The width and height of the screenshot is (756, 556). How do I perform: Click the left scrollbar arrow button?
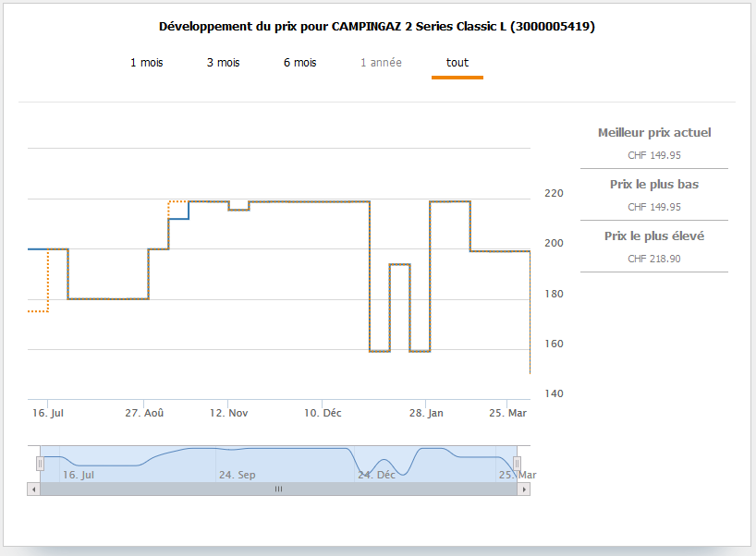[x=34, y=489]
